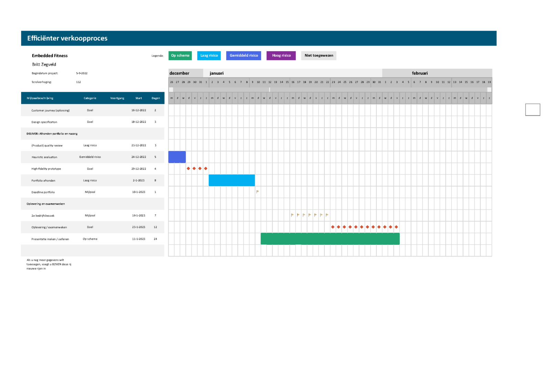Click the Niet toegewezen legend box
555x392 pixels.
pyautogui.click(x=318, y=56)
